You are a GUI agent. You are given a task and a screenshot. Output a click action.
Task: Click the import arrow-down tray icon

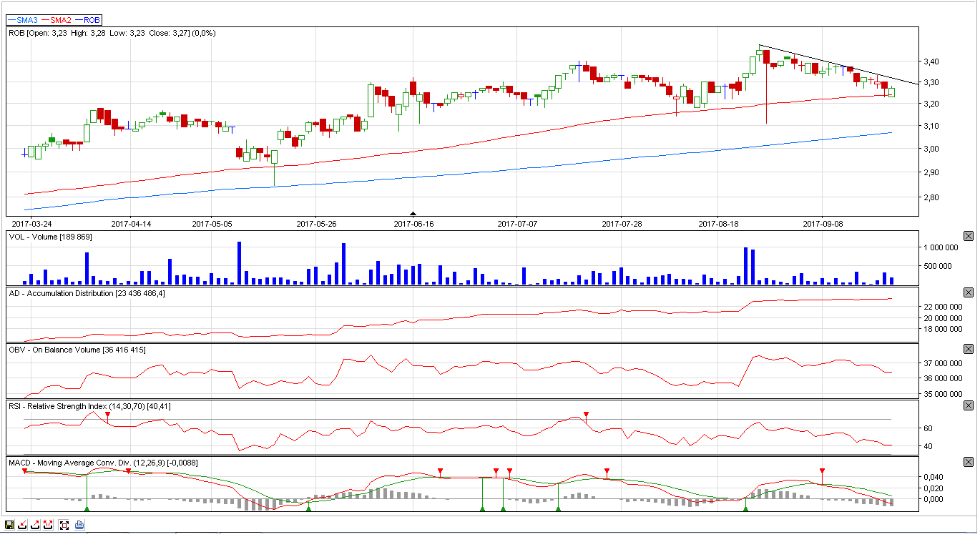(23, 525)
